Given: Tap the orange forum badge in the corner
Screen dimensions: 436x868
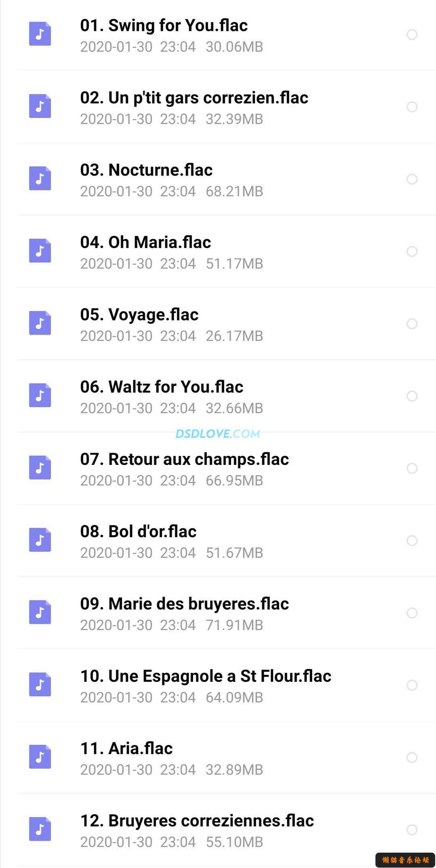Looking at the screenshot, I should [x=405, y=860].
